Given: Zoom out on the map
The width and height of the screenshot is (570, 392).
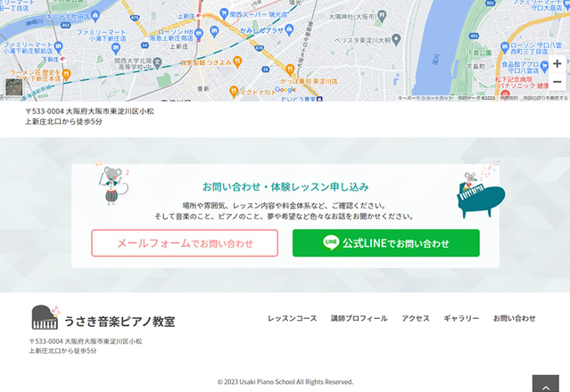Looking at the screenshot, I should click(557, 82).
